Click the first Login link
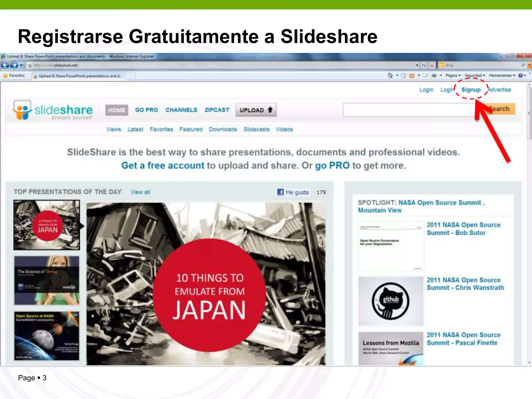The height and width of the screenshot is (399, 532). 426,90
